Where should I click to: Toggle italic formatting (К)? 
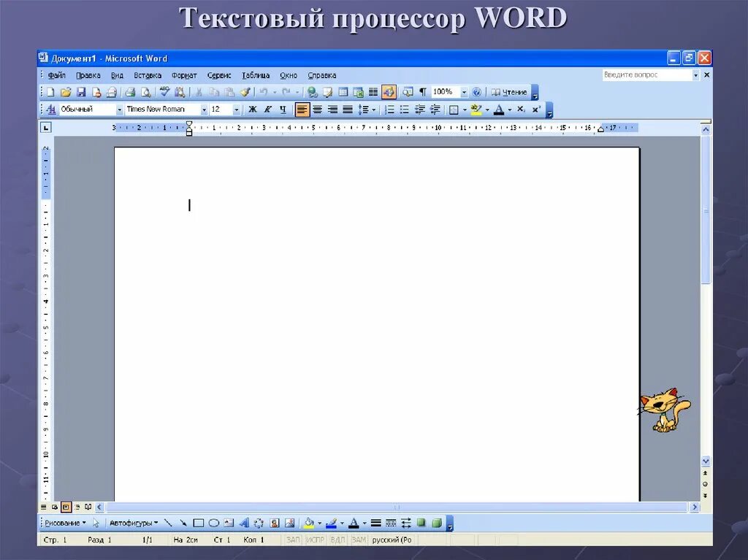pyautogui.click(x=267, y=110)
